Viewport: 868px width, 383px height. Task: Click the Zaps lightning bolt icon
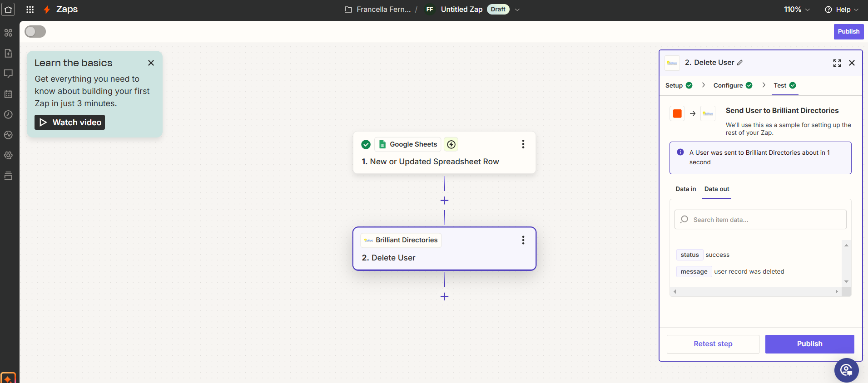point(47,10)
